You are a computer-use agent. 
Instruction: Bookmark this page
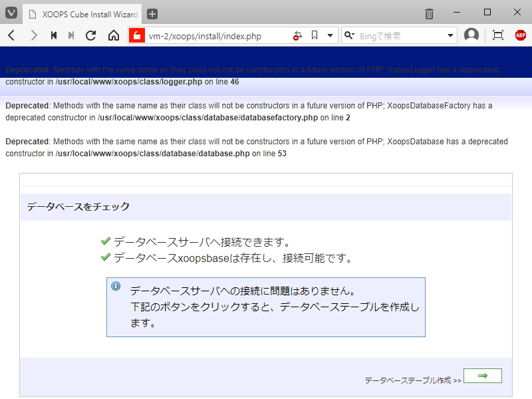pos(315,35)
